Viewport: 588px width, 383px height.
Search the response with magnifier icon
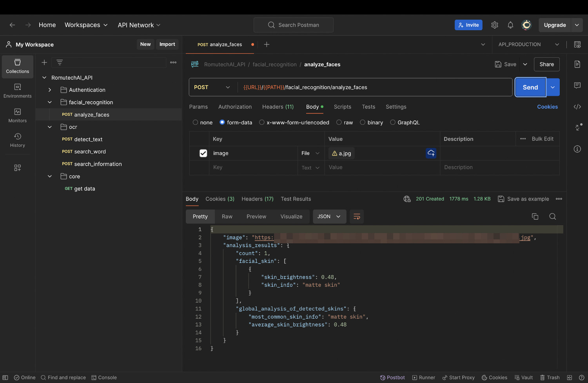click(553, 217)
